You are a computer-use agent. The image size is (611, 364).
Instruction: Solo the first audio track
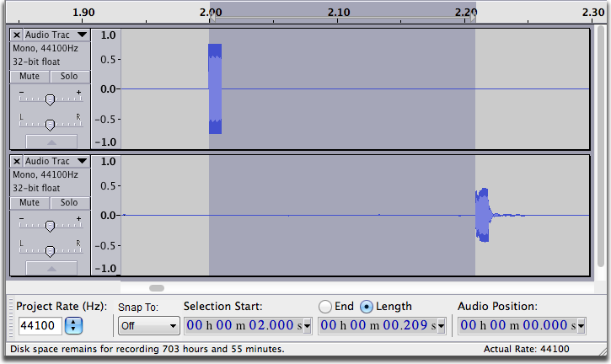69,77
